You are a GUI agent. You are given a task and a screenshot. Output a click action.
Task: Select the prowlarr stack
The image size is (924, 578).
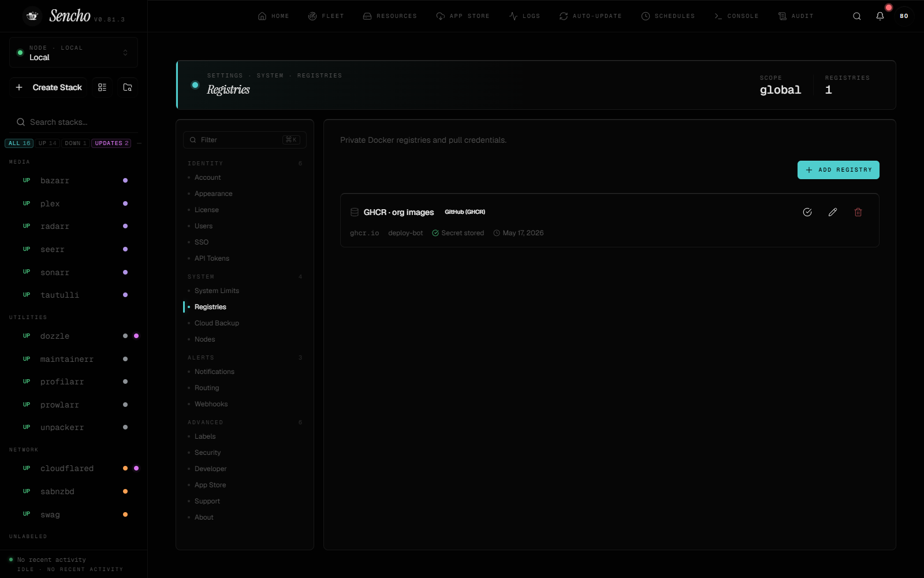pyautogui.click(x=73, y=405)
